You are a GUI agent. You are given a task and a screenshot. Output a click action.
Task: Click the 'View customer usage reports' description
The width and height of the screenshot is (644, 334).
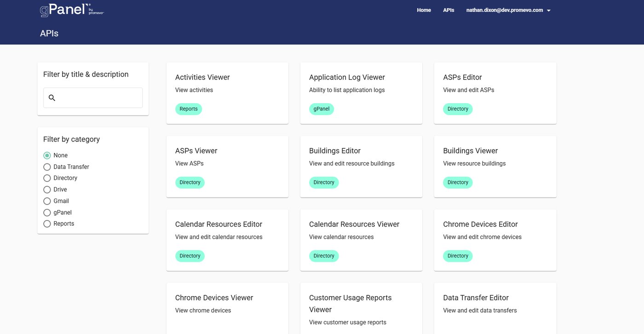point(348,322)
